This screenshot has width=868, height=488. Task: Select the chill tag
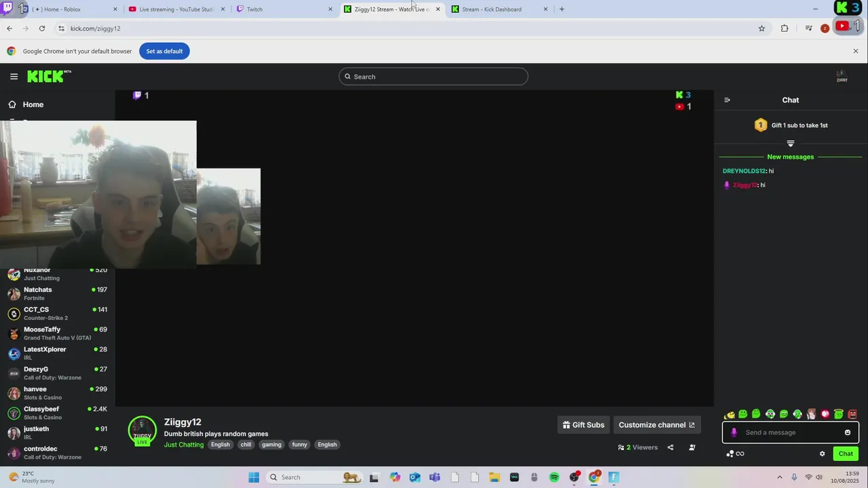pos(245,445)
